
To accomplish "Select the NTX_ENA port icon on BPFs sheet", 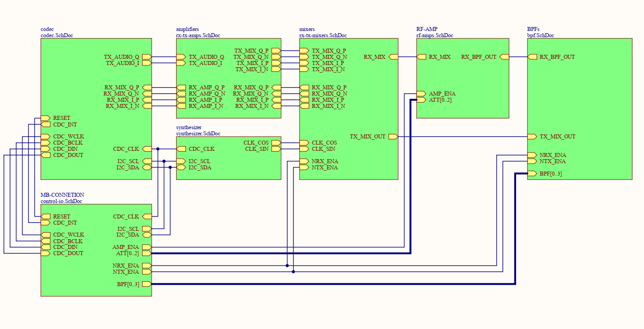I will [x=532, y=161].
